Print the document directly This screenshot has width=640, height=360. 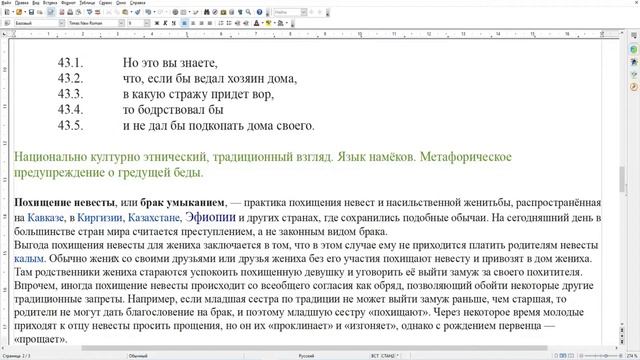70,12
